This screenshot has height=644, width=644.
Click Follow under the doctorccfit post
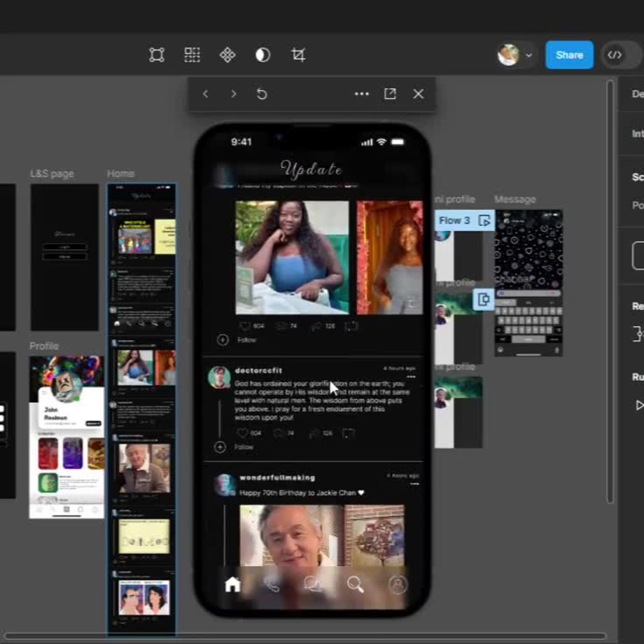pyautogui.click(x=243, y=447)
